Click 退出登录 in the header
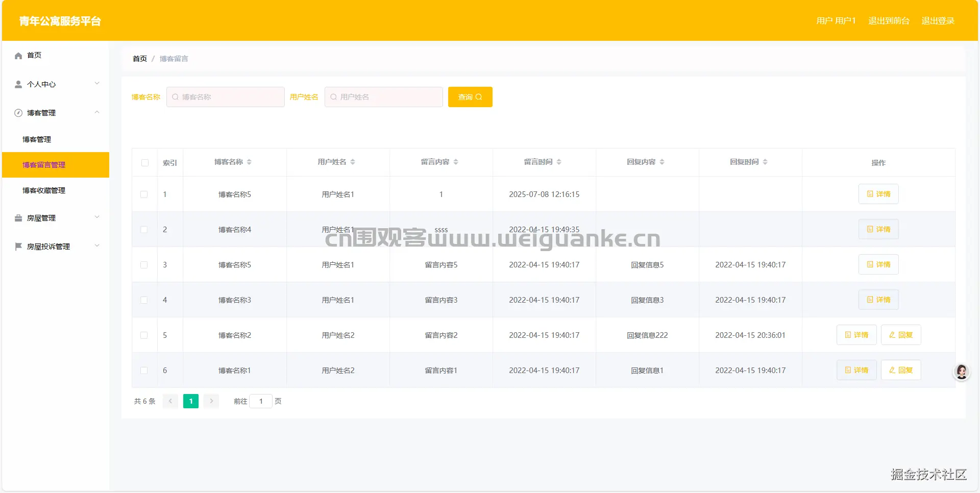980x493 pixels. [x=938, y=21]
